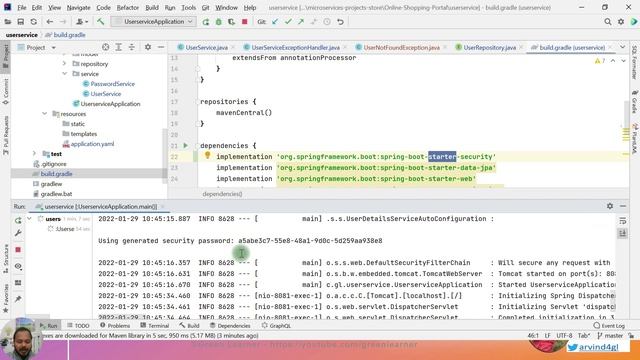Open the UserserviceApplication run configuration dropdown

[154, 22]
